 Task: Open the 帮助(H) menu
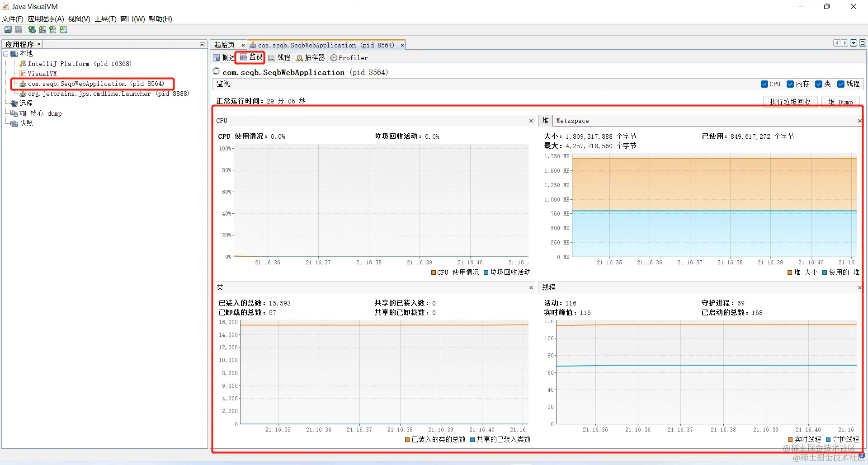click(x=160, y=19)
